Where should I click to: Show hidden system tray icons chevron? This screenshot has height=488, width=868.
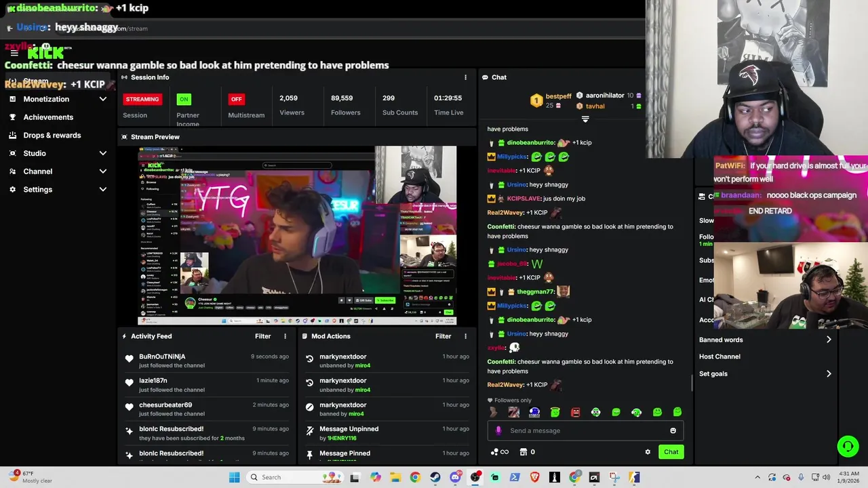pos(757,477)
